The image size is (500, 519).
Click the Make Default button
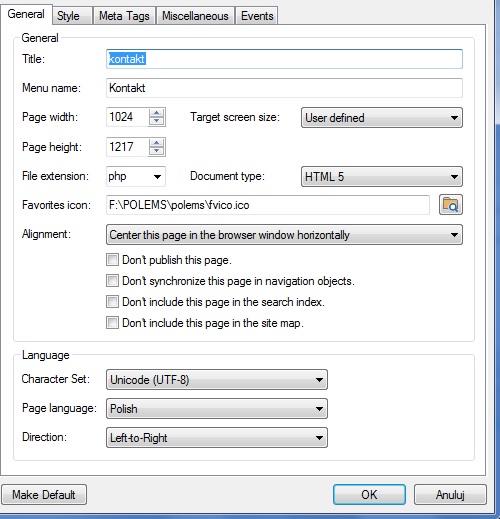coord(44,495)
